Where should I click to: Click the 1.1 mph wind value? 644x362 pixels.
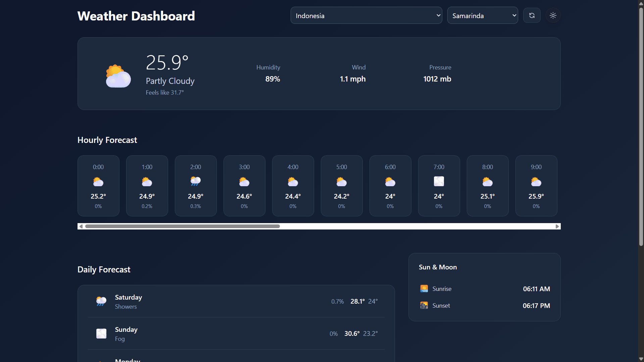pyautogui.click(x=353, y=79)
